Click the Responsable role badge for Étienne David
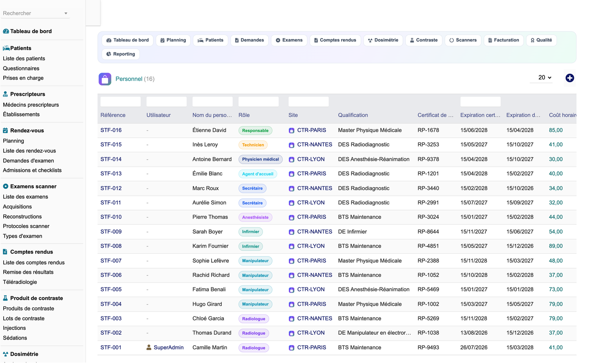 point(255,131)
